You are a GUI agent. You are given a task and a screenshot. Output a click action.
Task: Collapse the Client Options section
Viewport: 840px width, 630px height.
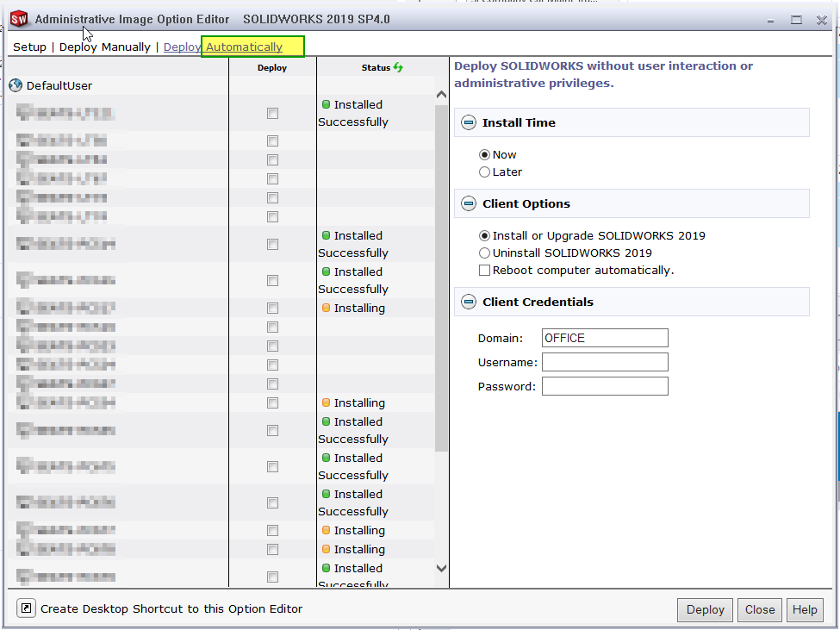(469, 203)
